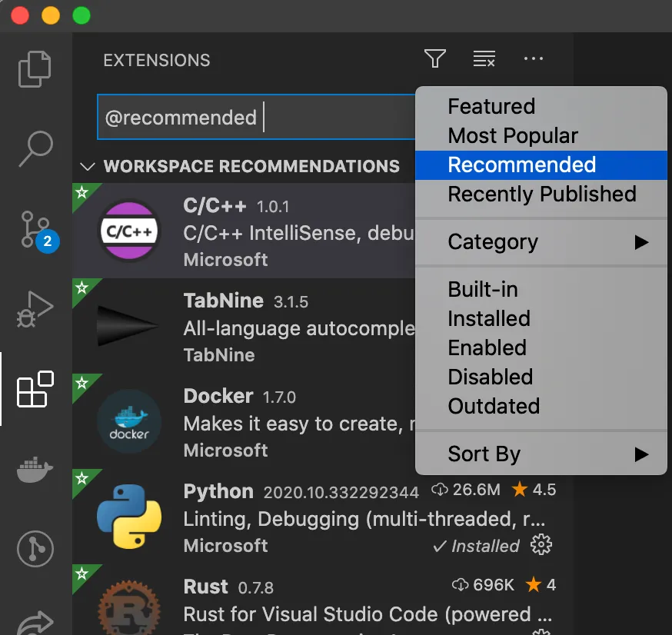Open the Docker view in activity bar
The height and width of the screenshot is (635, 672).
35,468
